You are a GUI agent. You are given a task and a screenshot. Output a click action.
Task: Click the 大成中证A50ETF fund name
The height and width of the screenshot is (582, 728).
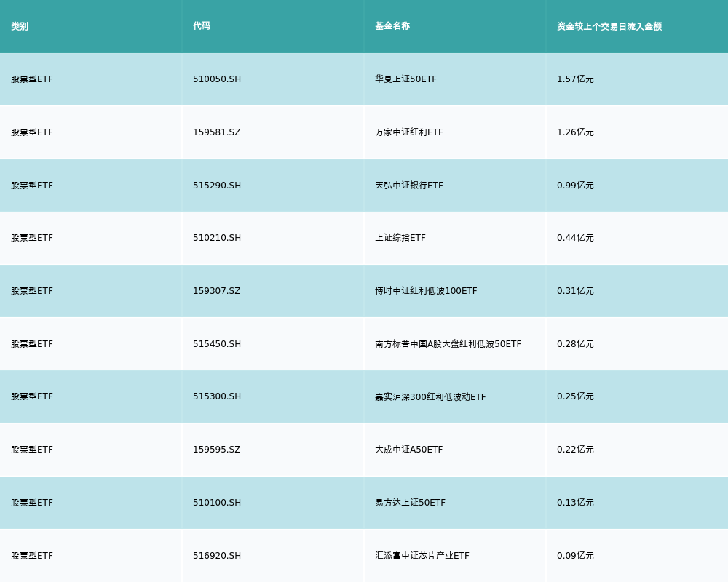[408, 450]
